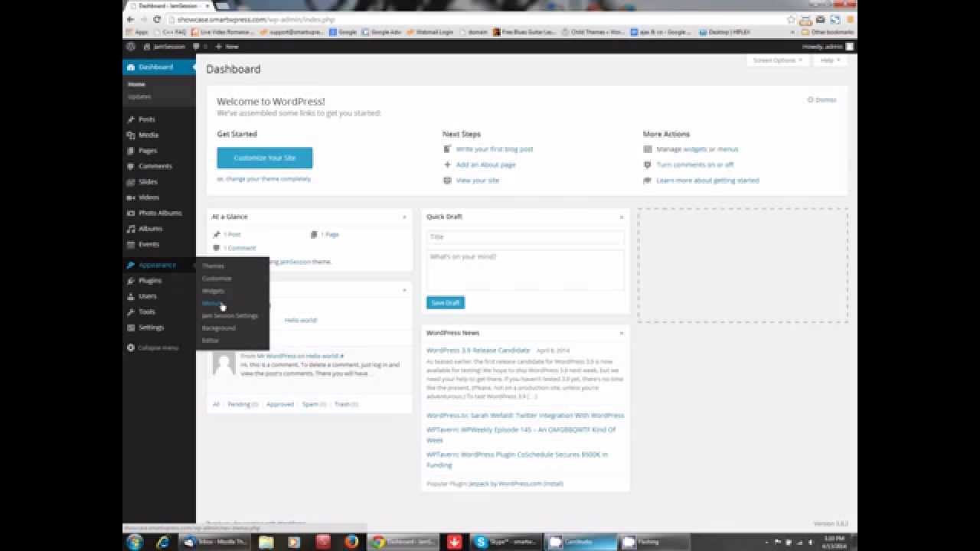Open the Google bookmark in bookmarks bar
The height and width of the screenshot is (551, 980).
click(343, 32)
